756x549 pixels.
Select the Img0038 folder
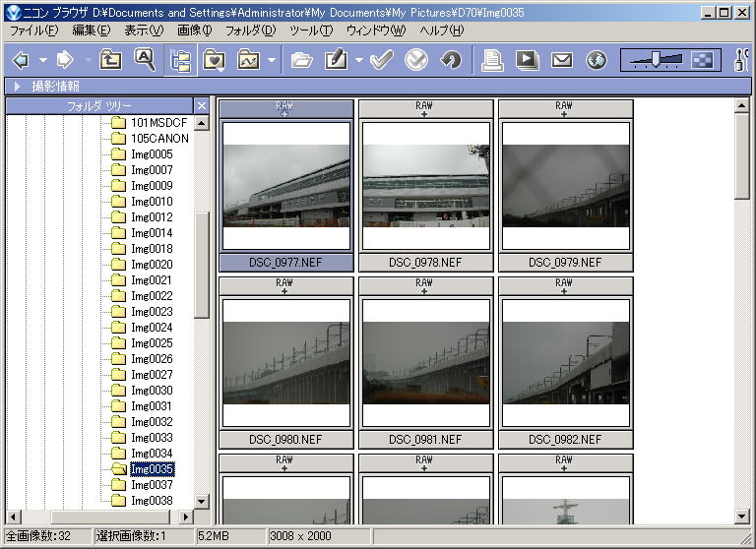click(x=152, y=501)
